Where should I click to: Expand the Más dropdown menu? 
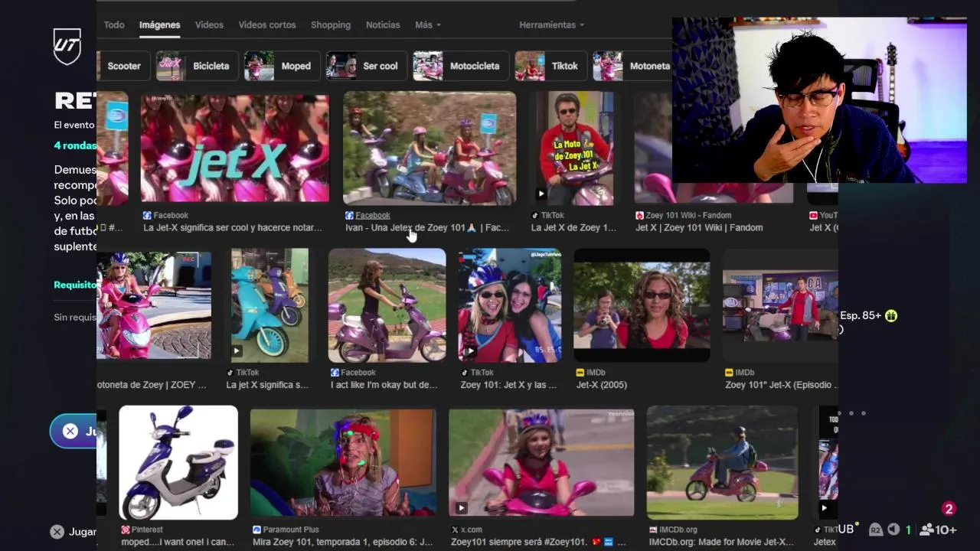point(427,25)
